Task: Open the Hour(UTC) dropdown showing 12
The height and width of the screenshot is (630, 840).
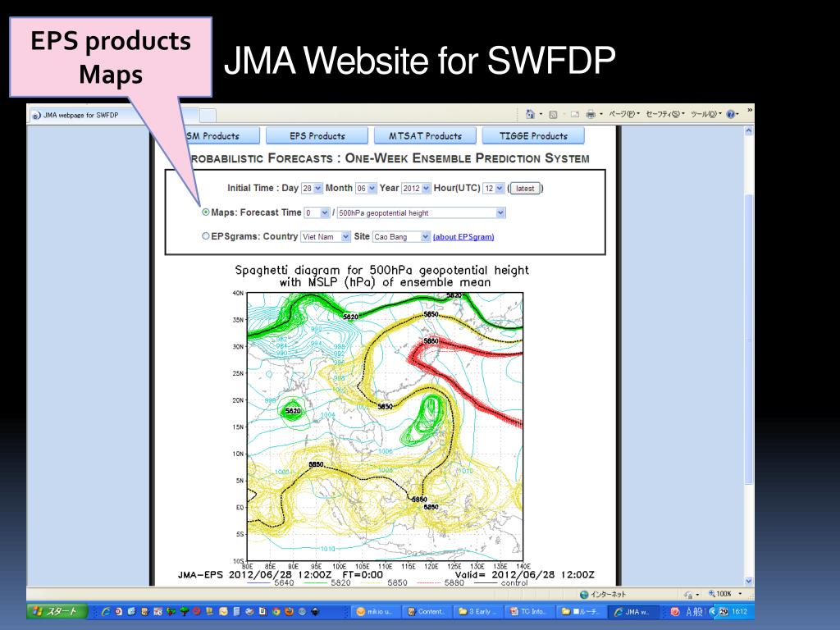Action: click(493, 188)
